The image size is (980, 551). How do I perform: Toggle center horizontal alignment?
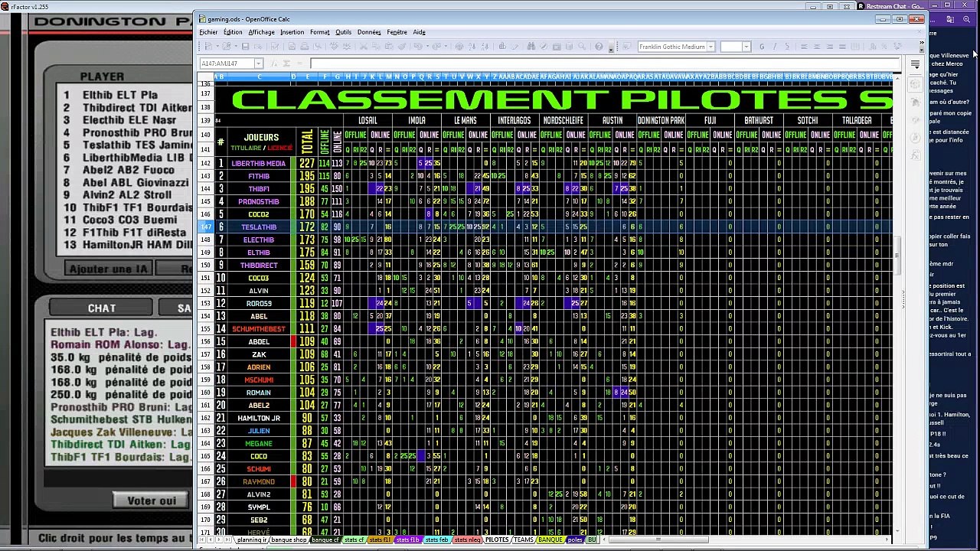click(x=817, y=47)
